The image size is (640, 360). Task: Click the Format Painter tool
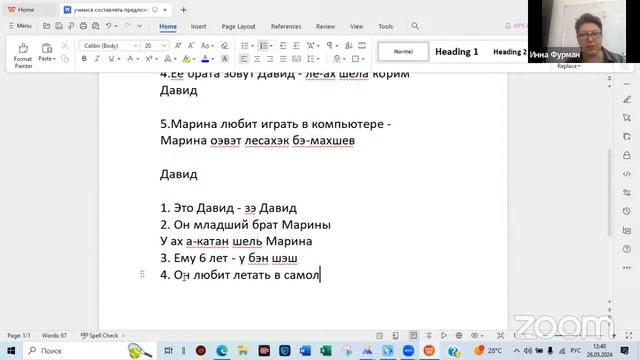point(23,56)
